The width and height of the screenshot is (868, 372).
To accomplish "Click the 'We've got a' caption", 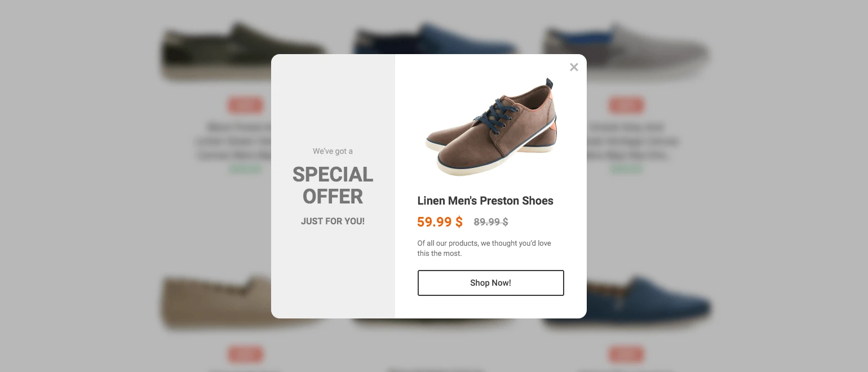I will (x=333, y=151).
